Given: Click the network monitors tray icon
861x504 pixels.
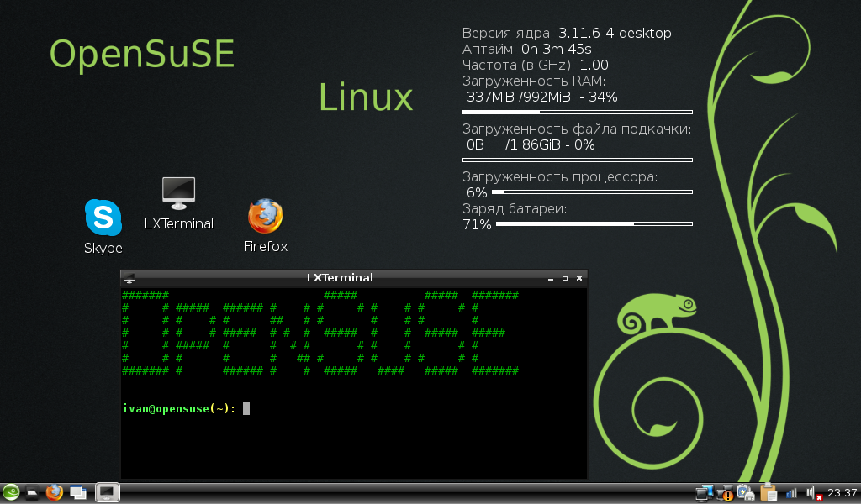Looking at the screenshot, I should pyautogui.click(x=704, y=493).
